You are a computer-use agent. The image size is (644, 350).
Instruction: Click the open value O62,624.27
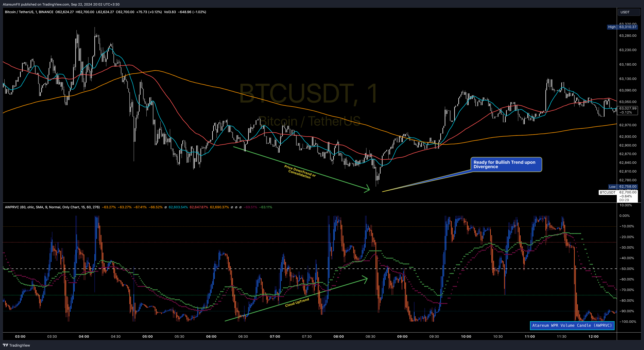click(65, 12)
